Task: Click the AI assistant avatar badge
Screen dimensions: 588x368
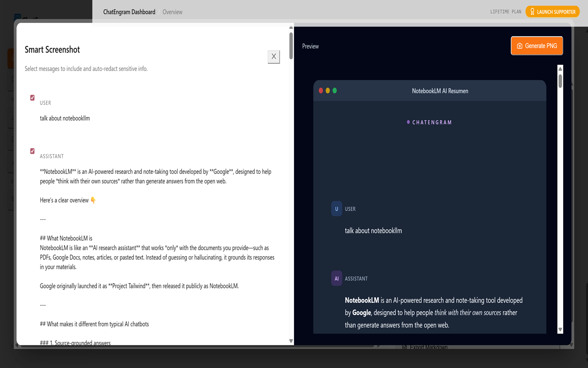Action: (x=336, y=278)
